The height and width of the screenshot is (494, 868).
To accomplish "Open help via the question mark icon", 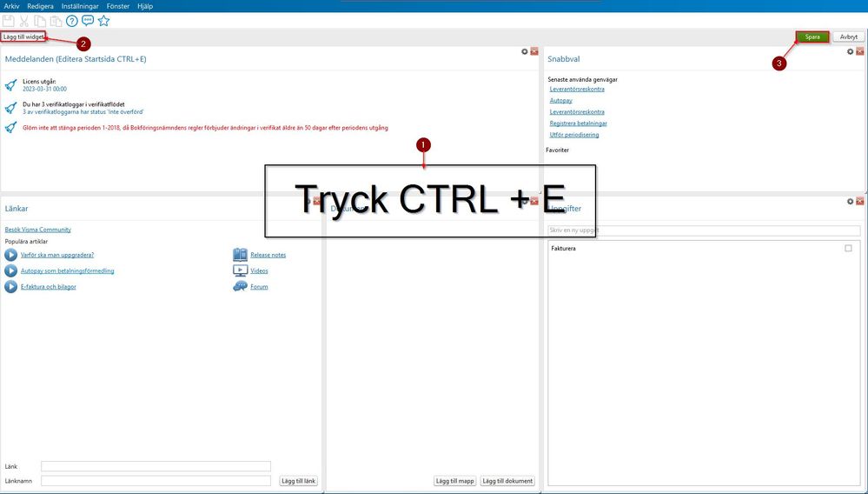I will click(x=71, y=21).
